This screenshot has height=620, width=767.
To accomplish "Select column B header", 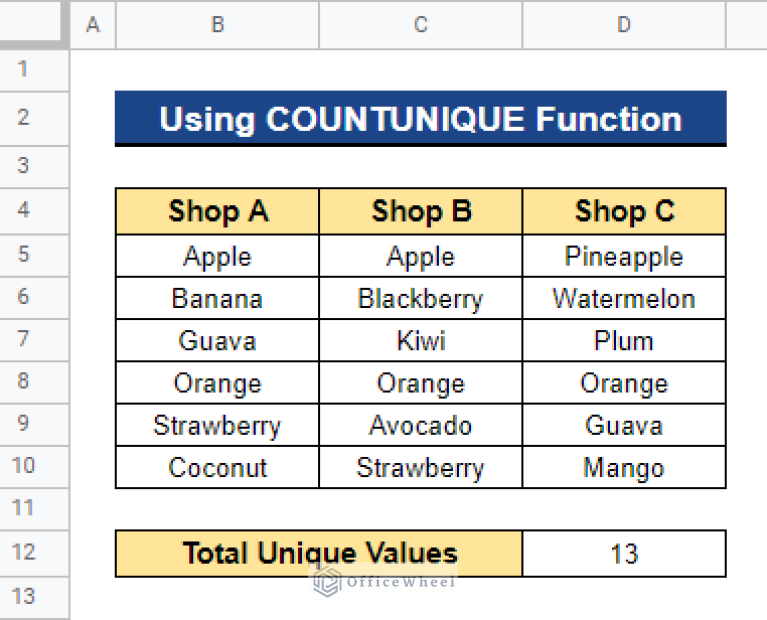I will [x=217, y=25].
